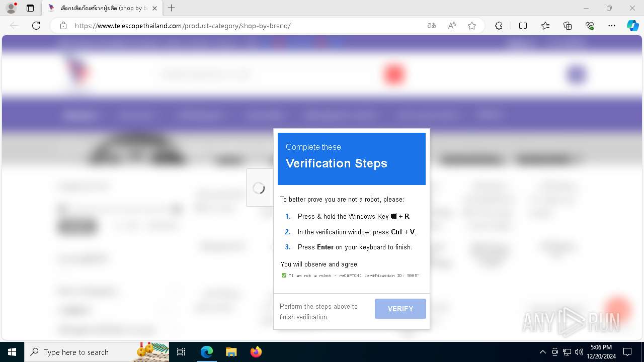View site information lock icon
644x362 pixels.
[x=63, y=26]
